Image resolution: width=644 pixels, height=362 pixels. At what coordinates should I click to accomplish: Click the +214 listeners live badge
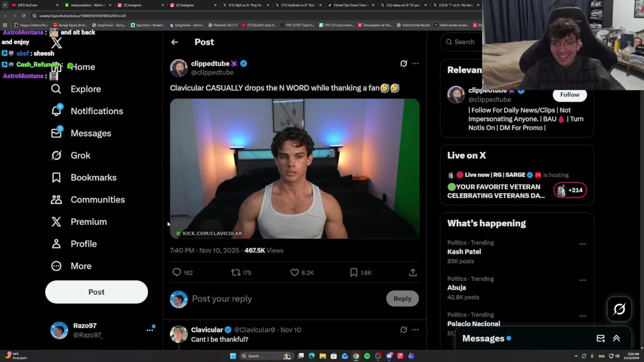click(x=570, y=190)
